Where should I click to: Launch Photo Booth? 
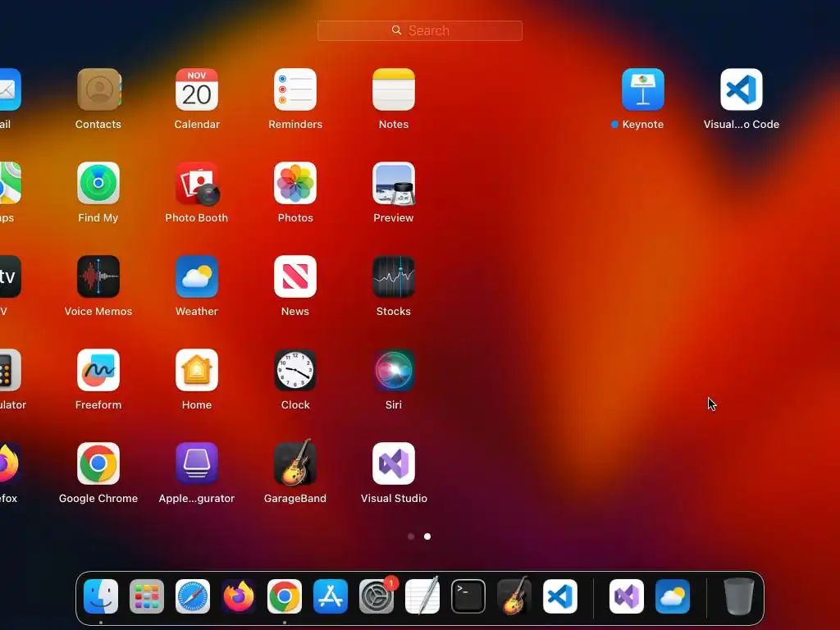(197, 183)
